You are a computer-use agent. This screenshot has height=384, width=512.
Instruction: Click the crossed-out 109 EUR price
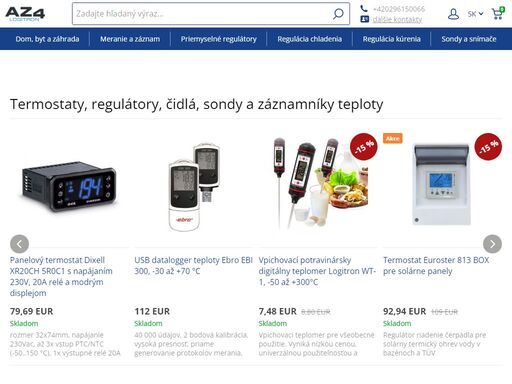click(444, 312)
